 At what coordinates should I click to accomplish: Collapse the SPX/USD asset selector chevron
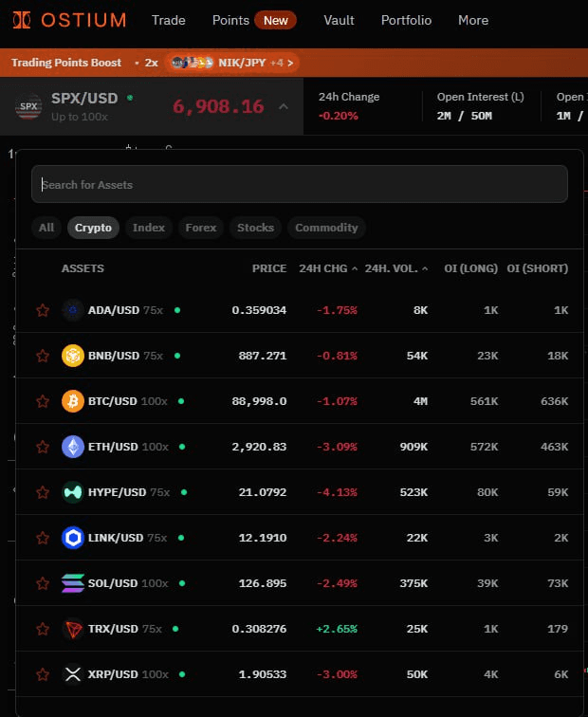[x=283, y=107]
